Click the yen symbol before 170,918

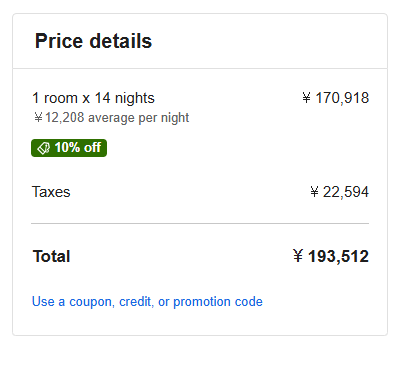[x=306, y=98]
